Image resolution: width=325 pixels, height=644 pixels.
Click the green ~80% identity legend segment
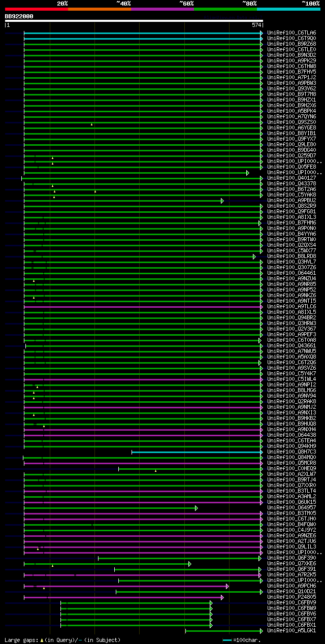[225, 9]
